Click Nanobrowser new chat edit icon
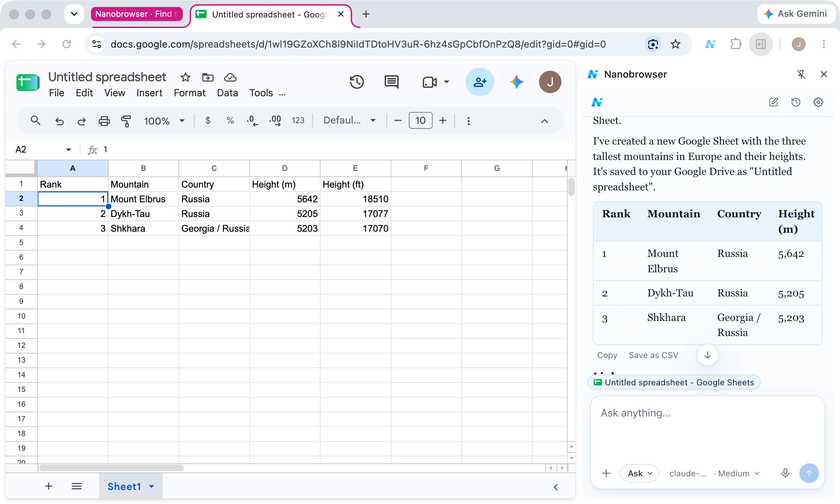This screenshot has width=840, height=504. (x=773, y=102)
